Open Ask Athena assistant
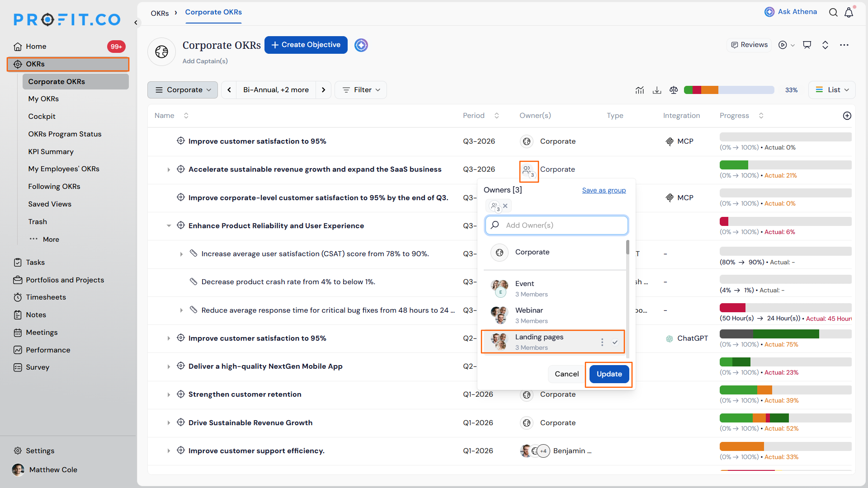This screenshot has width=868, height=488. point(791,12)
